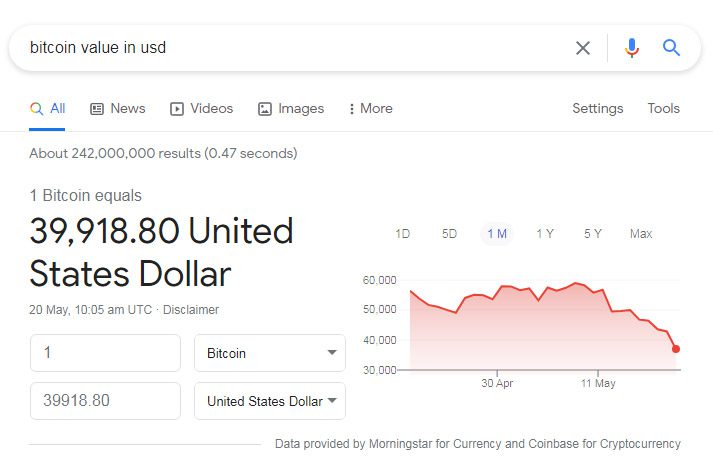
Task: Click the Bitcoin amount input field
Action: [105, 353]
